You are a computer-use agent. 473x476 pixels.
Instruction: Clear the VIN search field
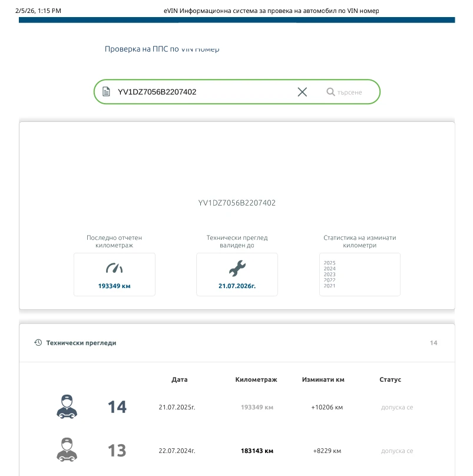pos(302,92)
